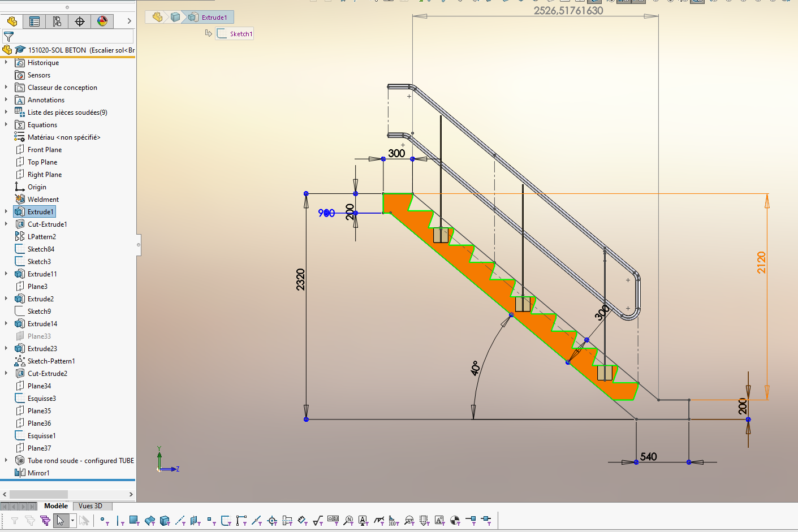Click the panel collapse handle beside the tree
Image resolution: width=798 pixels, height=532 pixels.
click(x=139, y=245)
